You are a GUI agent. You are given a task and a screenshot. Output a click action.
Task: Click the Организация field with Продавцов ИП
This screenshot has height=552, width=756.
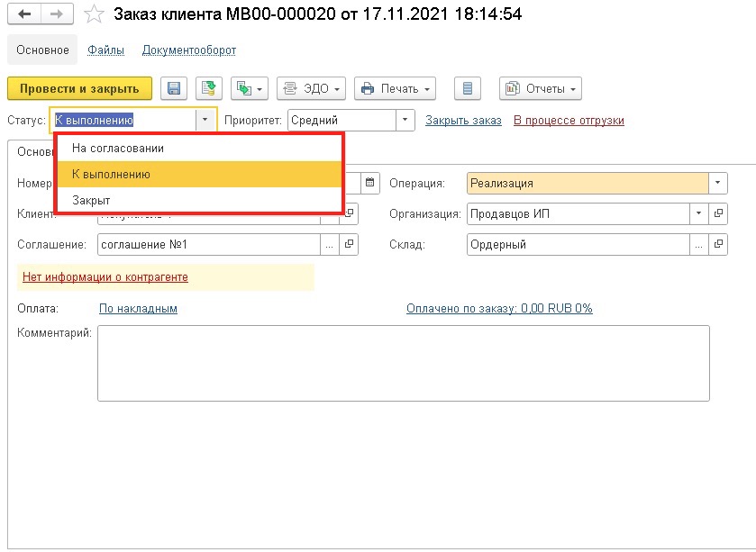[578, 213]
